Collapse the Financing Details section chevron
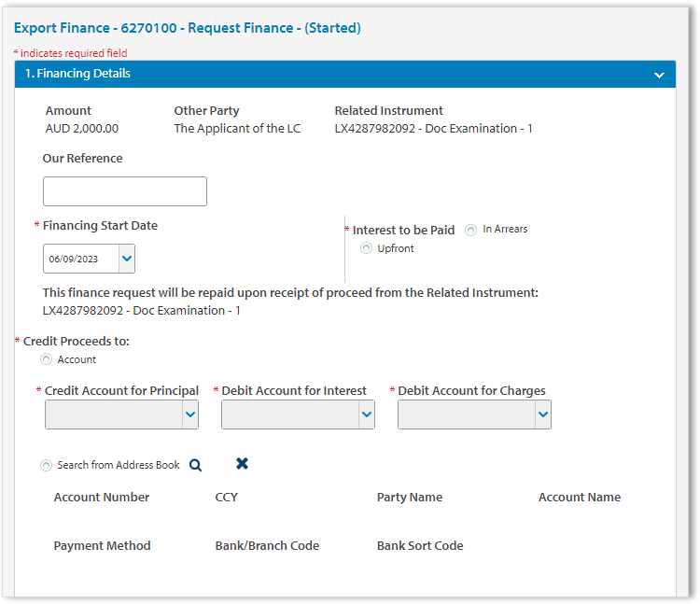The height and width of the screenshot is (604, 700). 659,75
